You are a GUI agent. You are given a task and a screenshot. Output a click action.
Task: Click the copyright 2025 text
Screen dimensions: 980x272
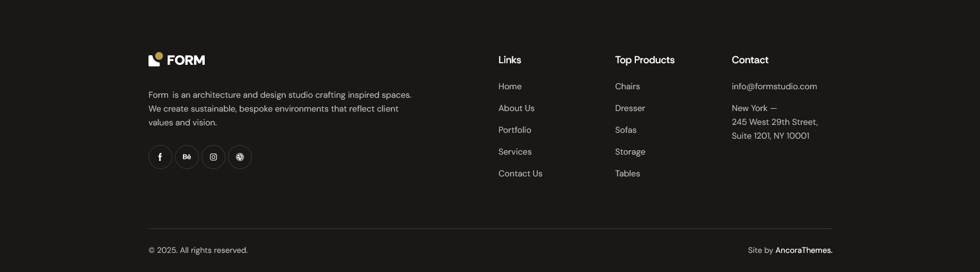198,250
